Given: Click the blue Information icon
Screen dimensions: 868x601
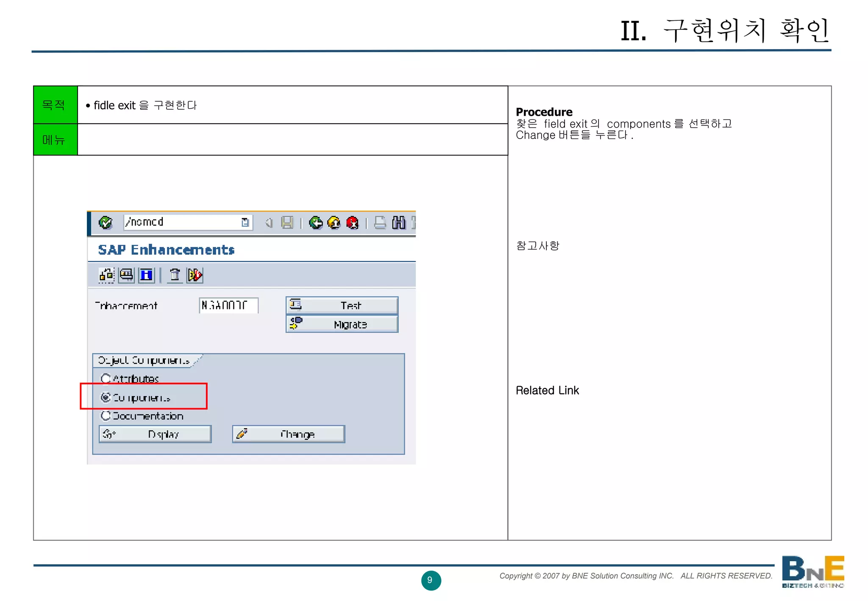Looking at the screenshot, I should pos(146,275).
